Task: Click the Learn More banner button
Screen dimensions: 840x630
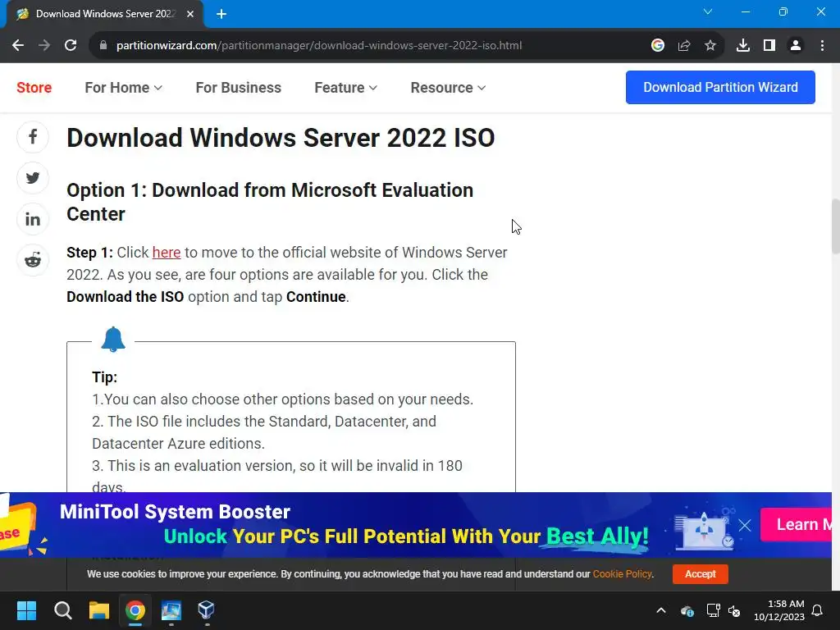Action: (x=796, y=524)
